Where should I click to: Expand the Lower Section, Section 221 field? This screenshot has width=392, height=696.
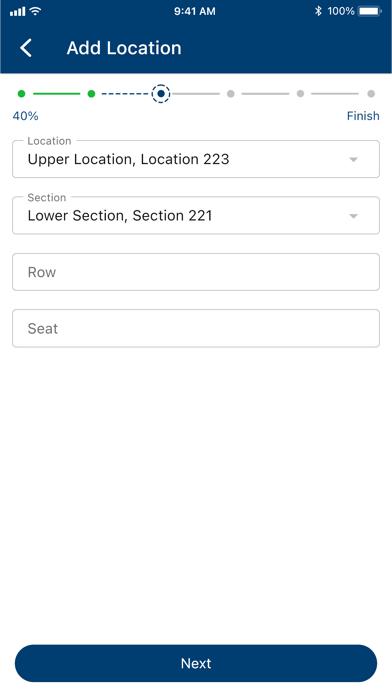(x=196, y=215)
